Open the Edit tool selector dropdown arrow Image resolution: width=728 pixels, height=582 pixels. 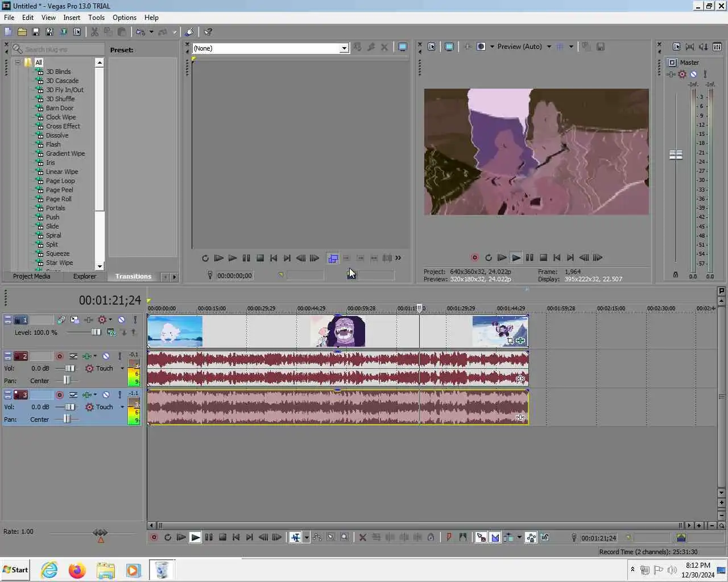coord(307,538)
